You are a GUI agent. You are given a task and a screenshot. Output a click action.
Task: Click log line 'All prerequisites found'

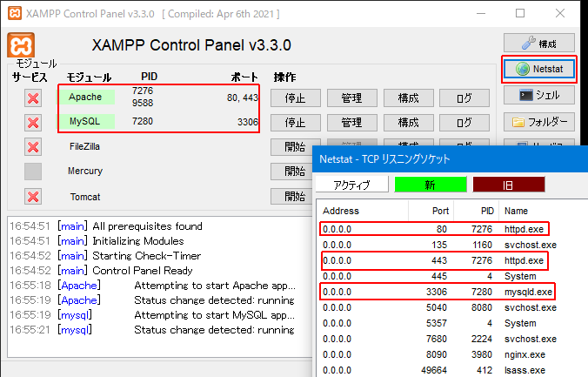click(x=147, y=226)
